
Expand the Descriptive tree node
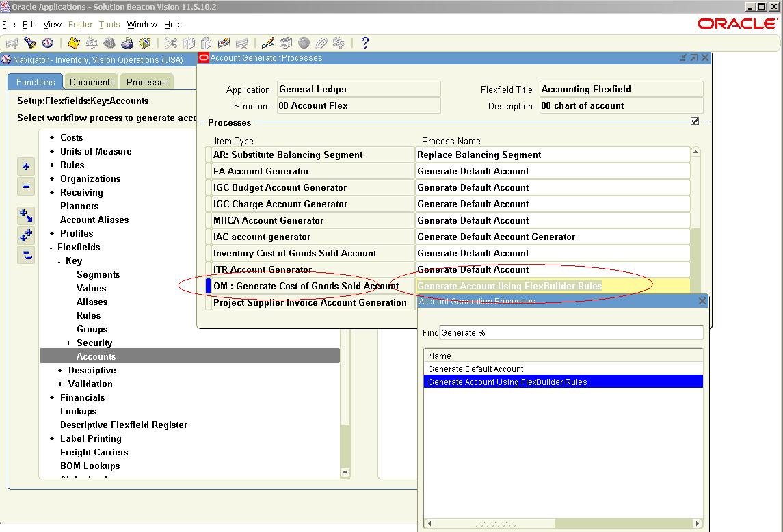tap(60, 370)
